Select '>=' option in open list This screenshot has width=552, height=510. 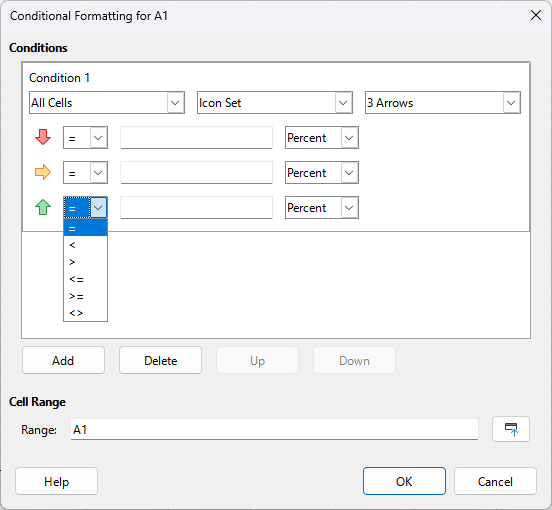[85, 296]
